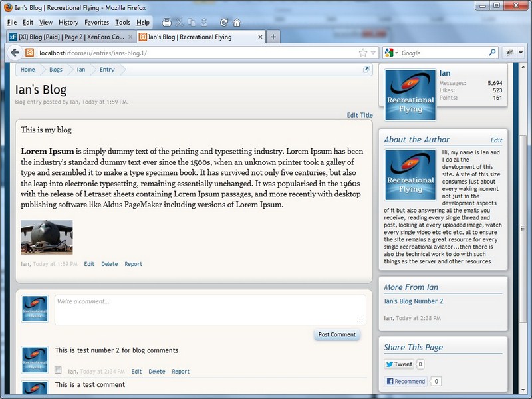Open the Tools menu
This screenshot has width=532, height=399.
123,23
